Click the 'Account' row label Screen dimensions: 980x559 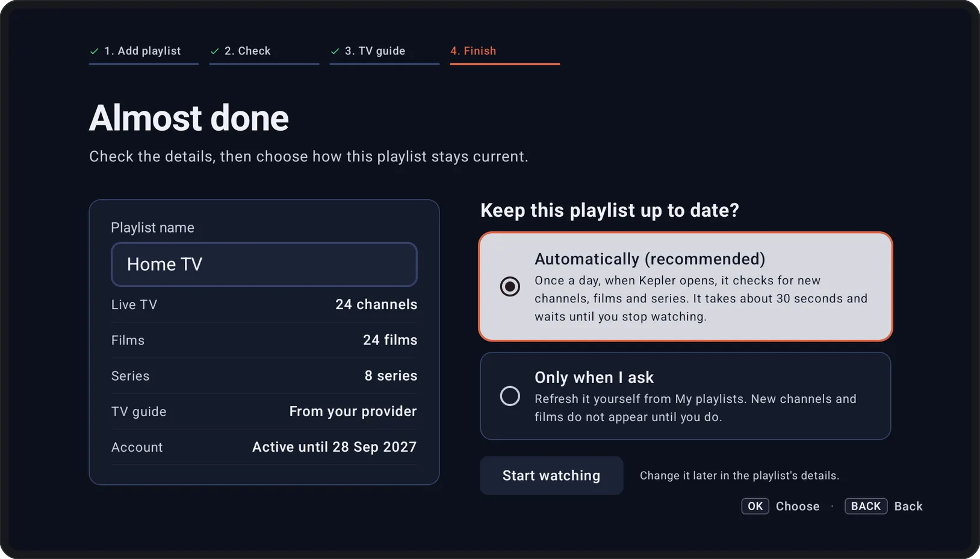click(137, 448)
